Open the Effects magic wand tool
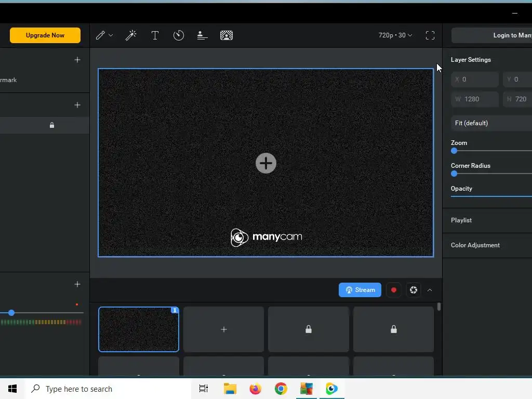 click(131, 35)
